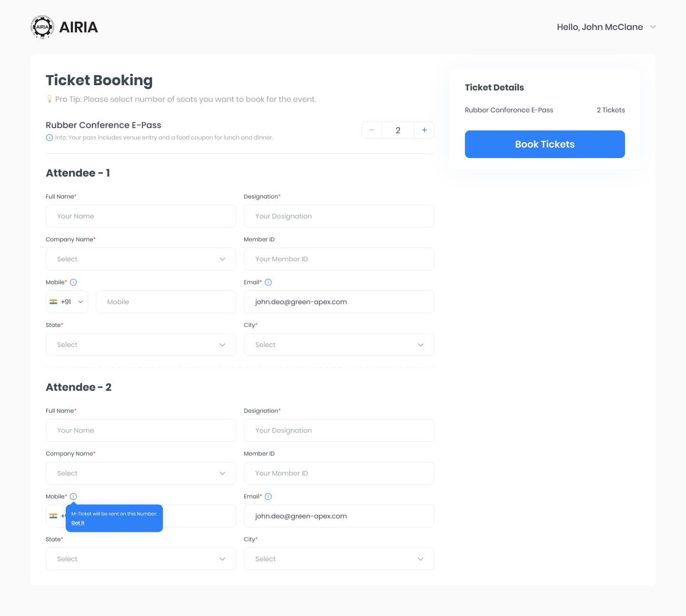The height and width of the screenshot is (616, 686).
Task: Open Attendee 1 Company Name dropdown
Action: tap(141, 259)
